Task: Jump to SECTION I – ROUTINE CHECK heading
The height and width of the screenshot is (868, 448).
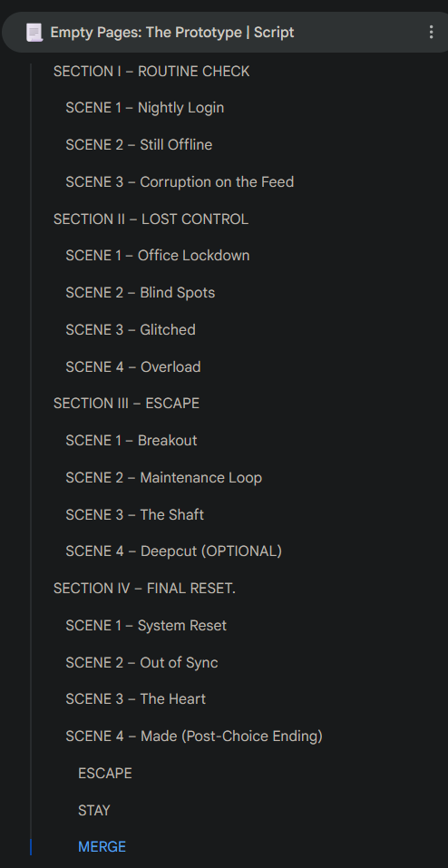Action: pos(151,72)
